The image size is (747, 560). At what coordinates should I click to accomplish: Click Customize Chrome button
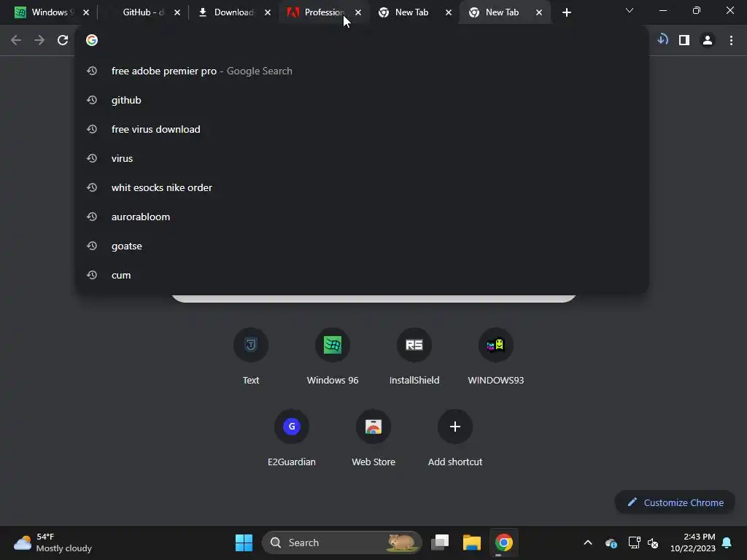pos(675,502)
